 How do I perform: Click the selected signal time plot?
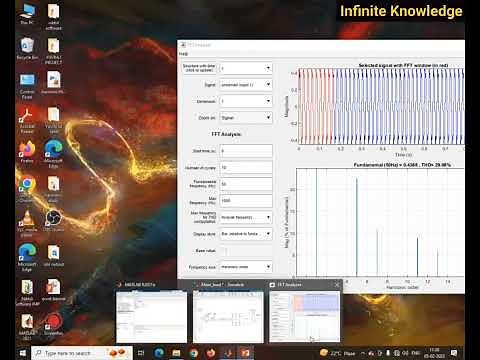[381, 106]
